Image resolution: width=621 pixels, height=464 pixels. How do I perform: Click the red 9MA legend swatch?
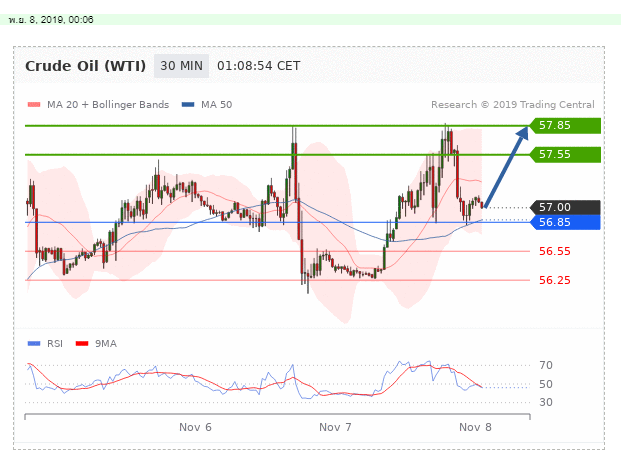[82, 344]
